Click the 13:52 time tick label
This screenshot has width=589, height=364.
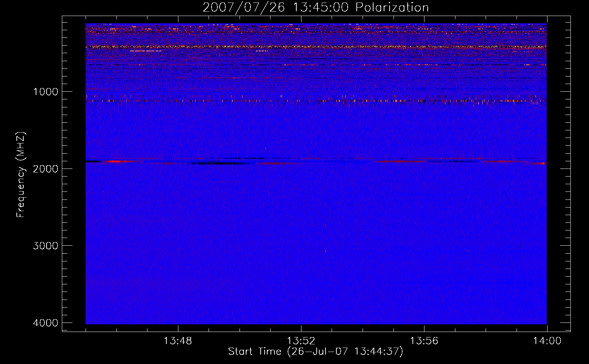pyautogui.click(x=301, y=341)
